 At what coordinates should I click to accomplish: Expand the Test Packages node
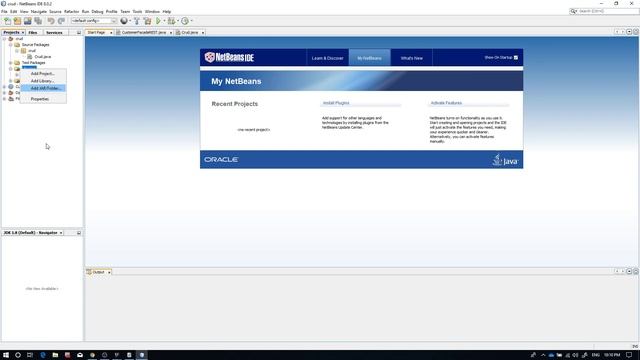click(11, 63)
